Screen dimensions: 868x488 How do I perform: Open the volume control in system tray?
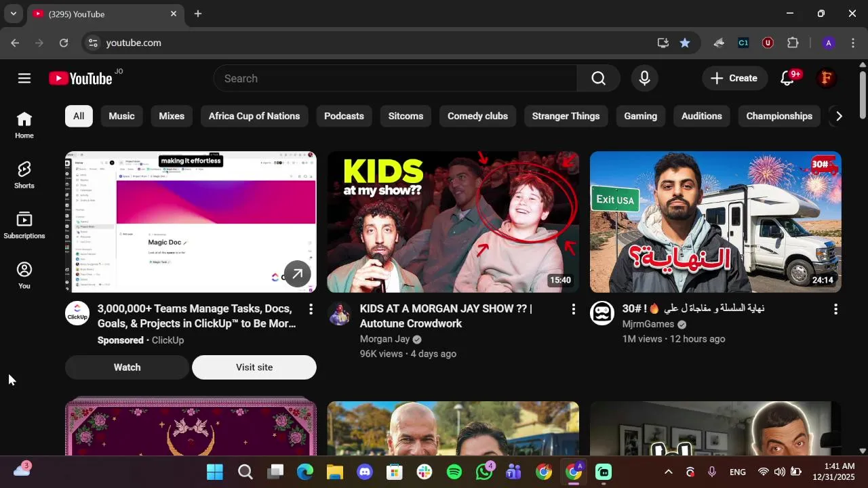(x=779, y=472)
